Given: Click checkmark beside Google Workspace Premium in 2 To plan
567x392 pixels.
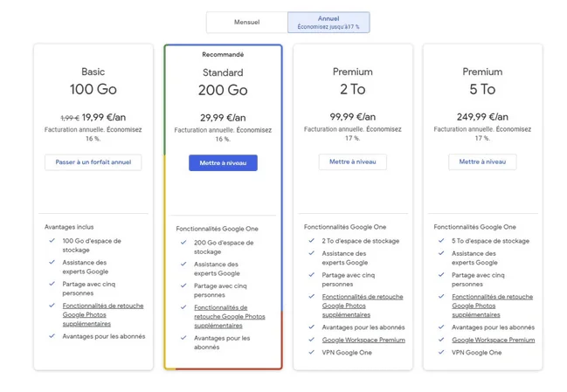Looking at the screenshot, I should click(x=312, y=340).
